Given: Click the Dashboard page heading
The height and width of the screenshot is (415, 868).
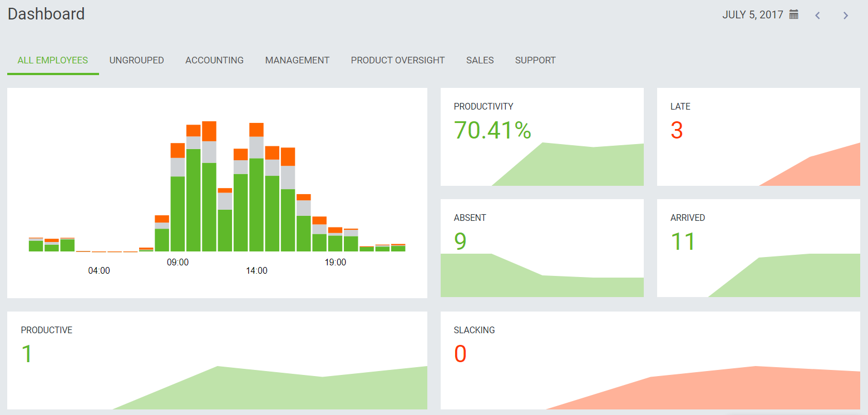Looking at the screenshot, I should (x=46, y=14).
